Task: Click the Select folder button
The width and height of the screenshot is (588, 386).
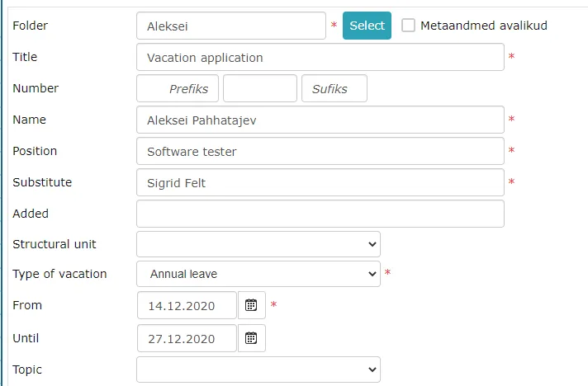Action: click(x=367, y=26)
